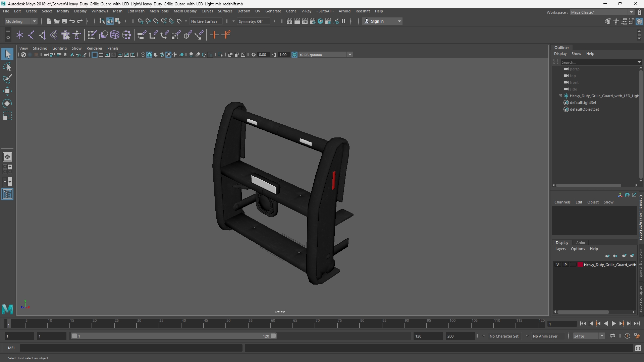Image resolution: width=644 pixels, height=362 pixels.
Task: Open the Sign In dropdown
Action: point(382,21)
